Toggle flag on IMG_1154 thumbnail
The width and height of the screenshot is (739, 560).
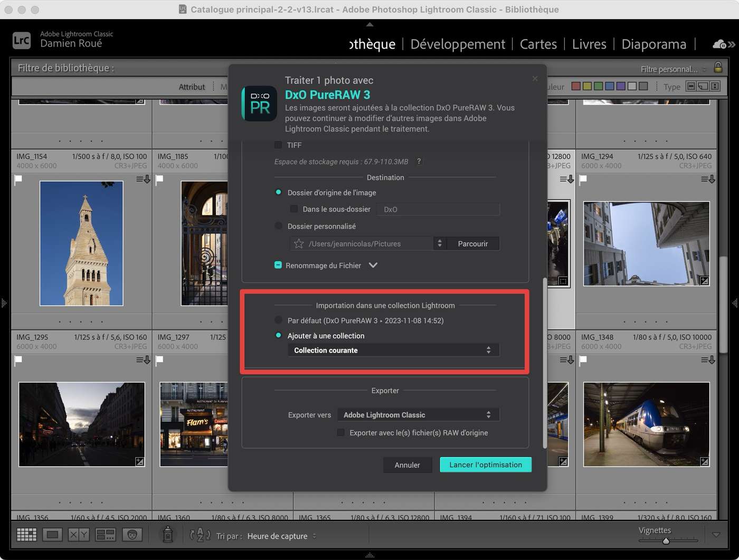18,179
